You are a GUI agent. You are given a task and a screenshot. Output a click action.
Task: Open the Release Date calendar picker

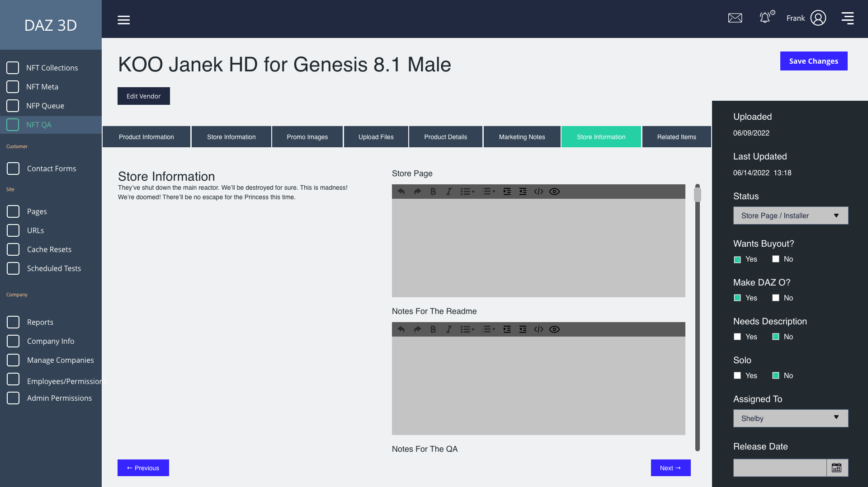click(837, 468)
